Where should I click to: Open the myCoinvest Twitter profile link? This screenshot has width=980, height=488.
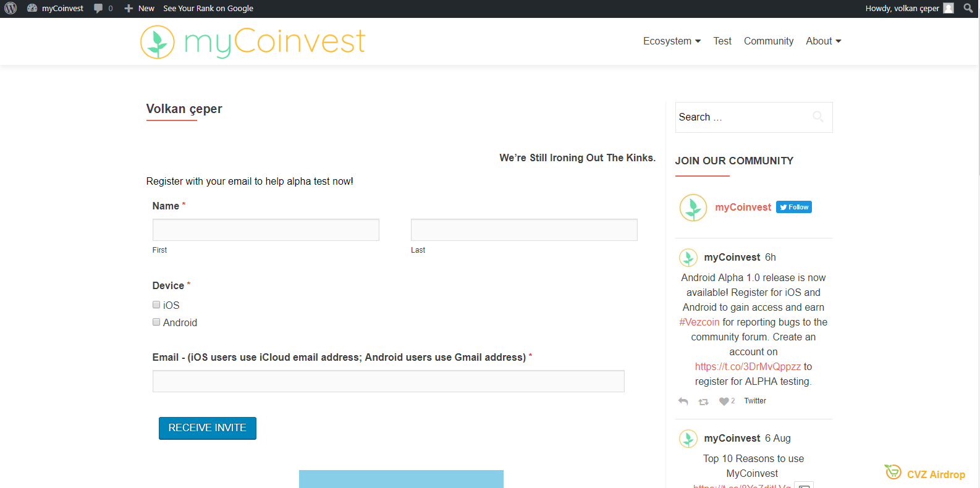pos(743,208)
